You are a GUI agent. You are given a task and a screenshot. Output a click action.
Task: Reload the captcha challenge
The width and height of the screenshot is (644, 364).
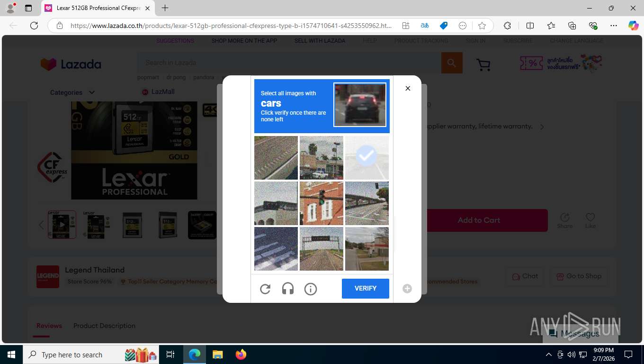coord(265,289)
